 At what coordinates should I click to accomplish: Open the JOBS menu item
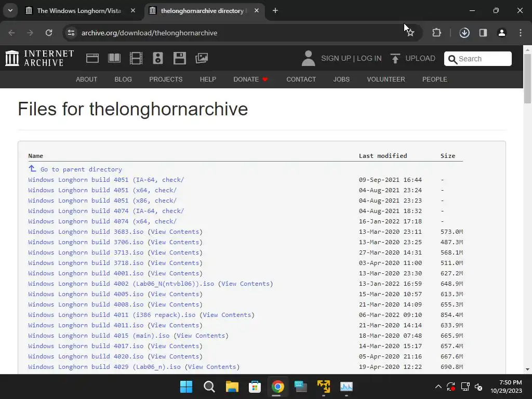coord(341,79)
